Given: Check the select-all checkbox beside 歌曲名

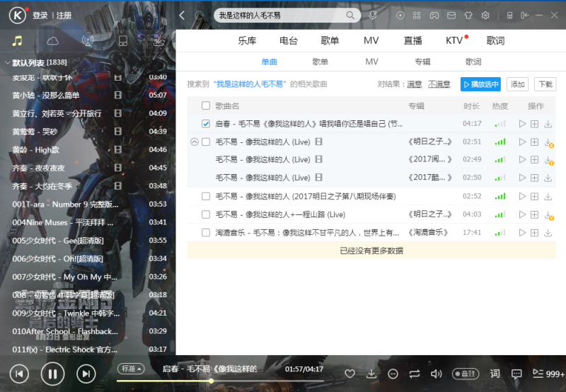Looking at the screenshot, I should click(206, 105).
